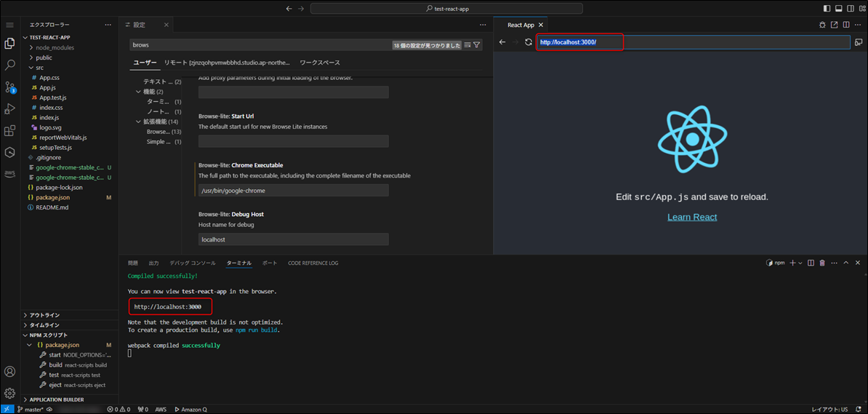The image size is (868, 414).
Task: Toggle the bottom panel layout button
Action: 838,9
